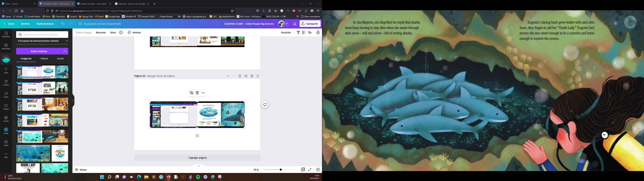Open grid view of pages icon
Screen dimensions: 644x181
click(x=303, y=169)
